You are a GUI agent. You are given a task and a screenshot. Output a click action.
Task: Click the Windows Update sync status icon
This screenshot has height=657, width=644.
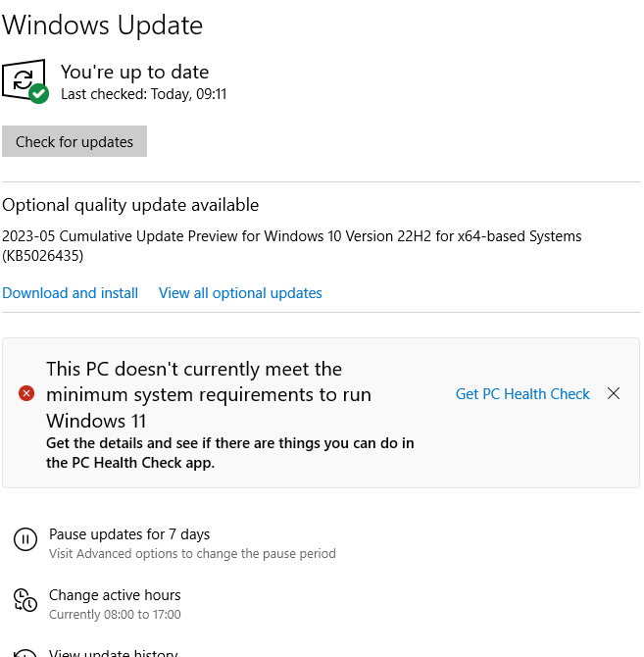click(23, 78)
